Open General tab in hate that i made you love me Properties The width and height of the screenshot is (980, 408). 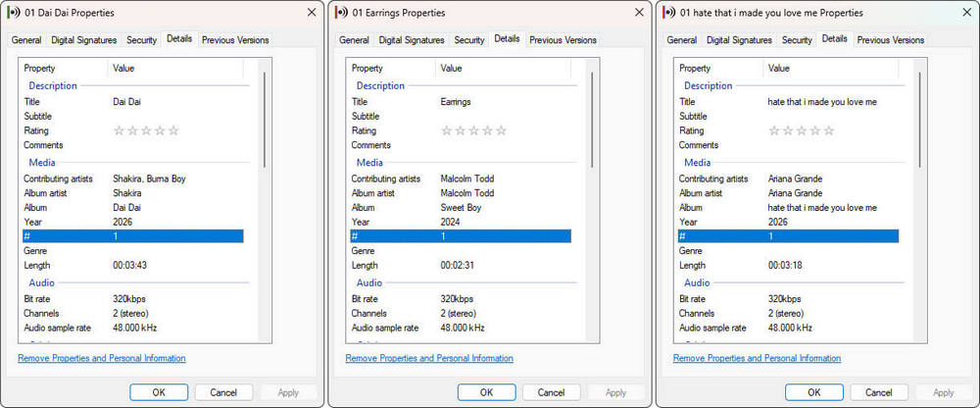682,40
